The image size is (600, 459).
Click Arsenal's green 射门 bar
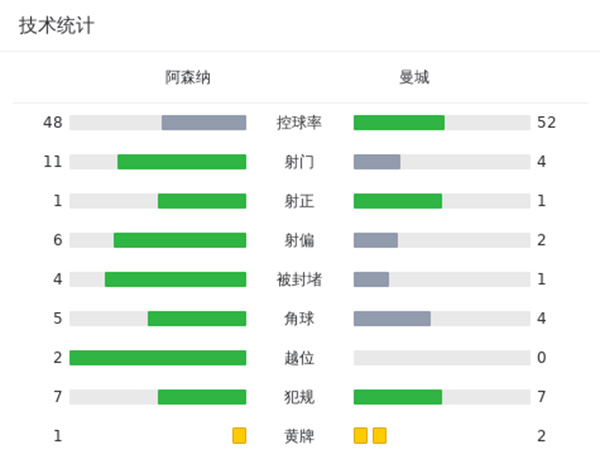coord(182,162)
